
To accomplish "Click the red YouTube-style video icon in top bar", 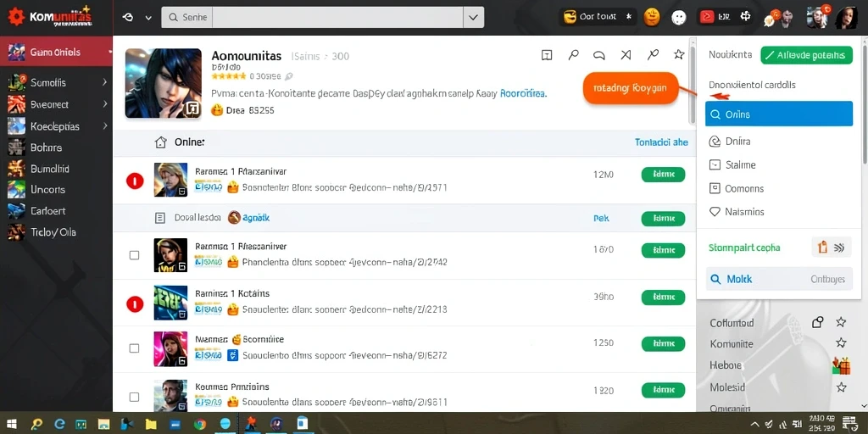I will 706,17.
